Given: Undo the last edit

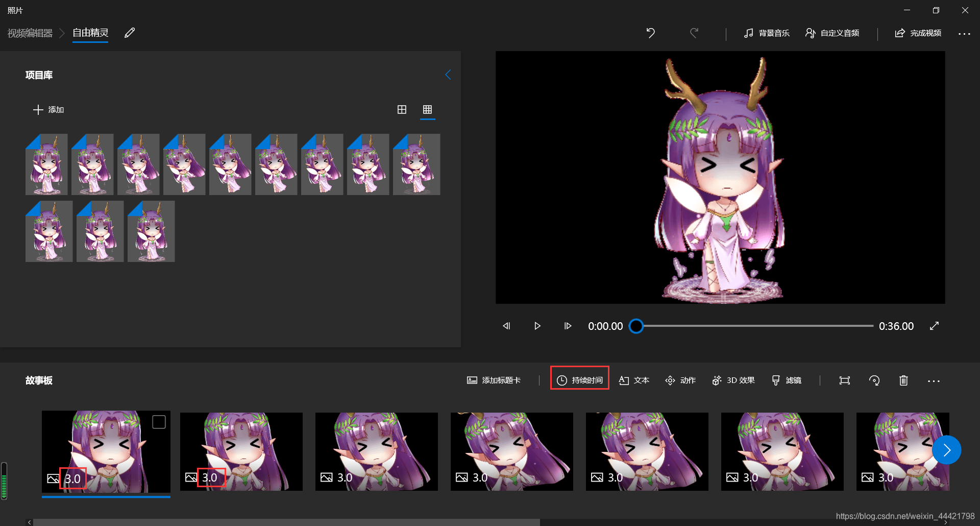Looking at the screenshot, I should click(x=650, y=33).
